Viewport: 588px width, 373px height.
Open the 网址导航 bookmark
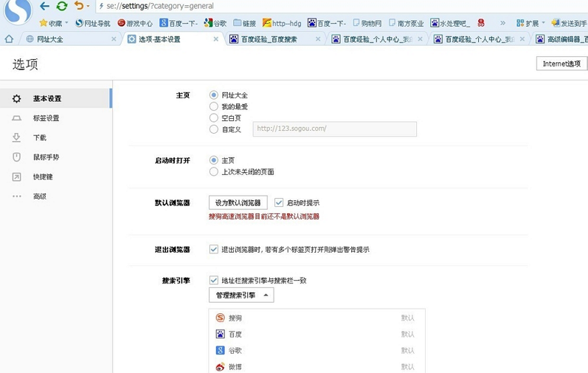[x=93, y=23]
